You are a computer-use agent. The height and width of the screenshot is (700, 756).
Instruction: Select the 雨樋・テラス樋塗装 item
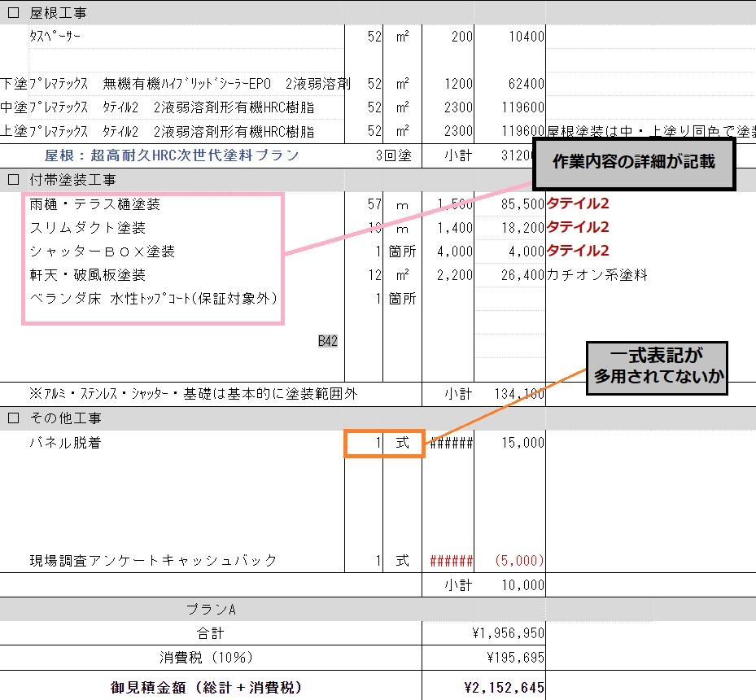click(x=94, y=204)
